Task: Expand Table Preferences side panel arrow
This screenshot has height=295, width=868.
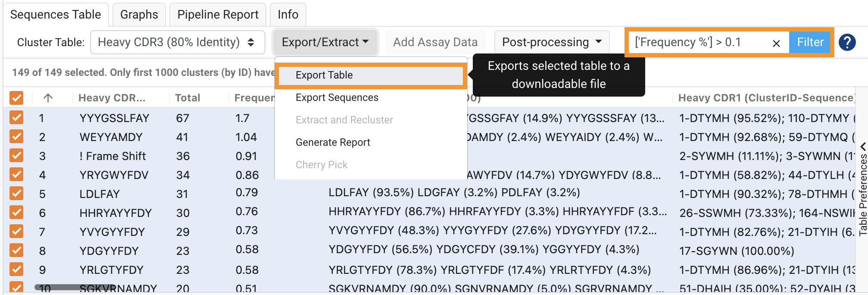Action: point(863,147)
